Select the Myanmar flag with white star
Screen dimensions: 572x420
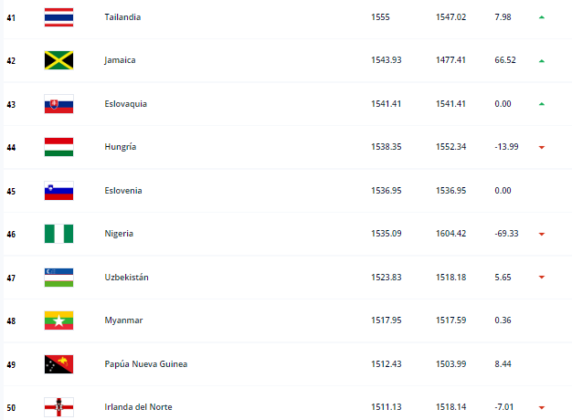[59, 320]
